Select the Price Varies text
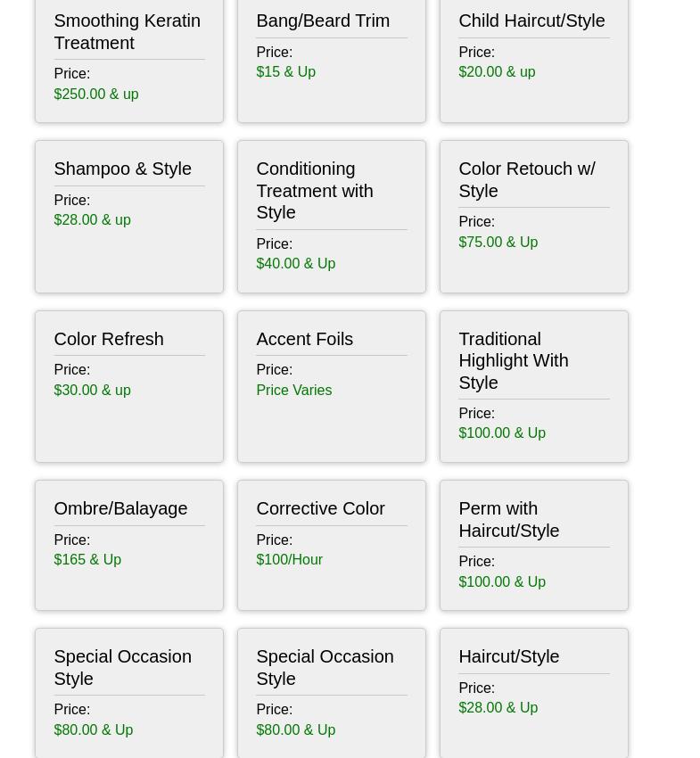This screenshot has height=758, width=700. pos(293,390)
